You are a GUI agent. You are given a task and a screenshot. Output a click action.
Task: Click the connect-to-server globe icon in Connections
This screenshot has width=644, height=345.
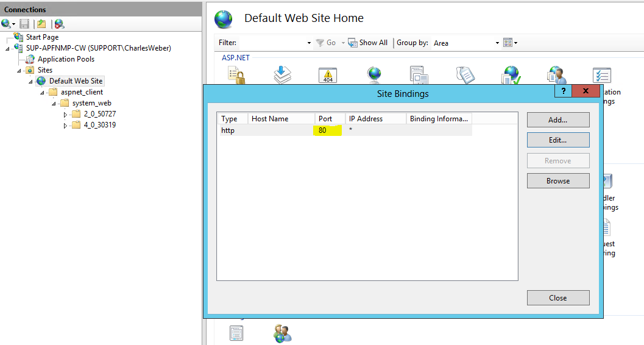point(5,24)
